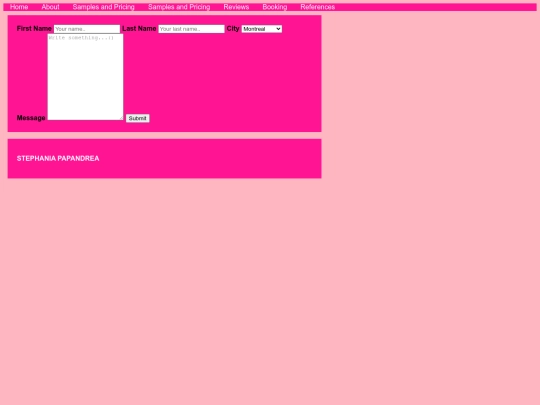Open the first Samples and Pricing link

click(103, 7)
